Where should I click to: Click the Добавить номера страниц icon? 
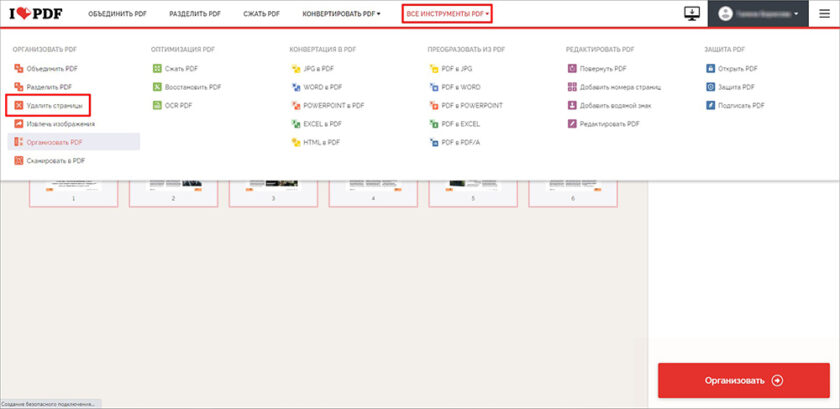click(572, 87)
